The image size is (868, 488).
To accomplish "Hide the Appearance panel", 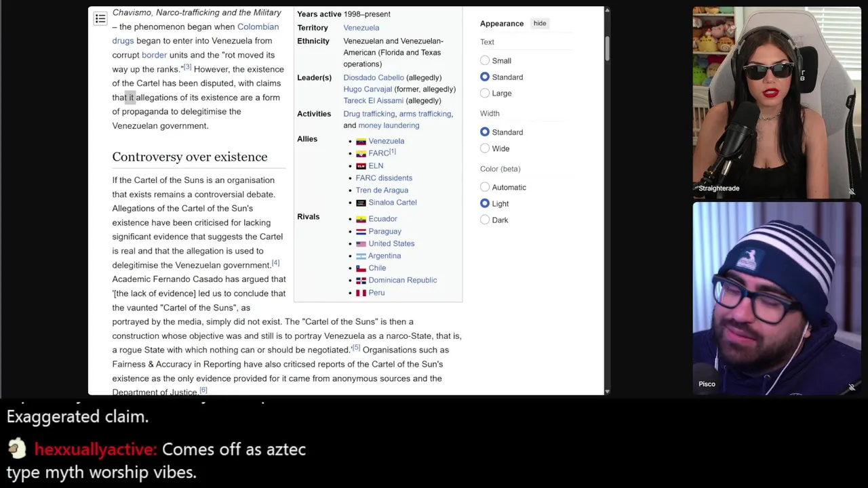I will coord(540,23).
